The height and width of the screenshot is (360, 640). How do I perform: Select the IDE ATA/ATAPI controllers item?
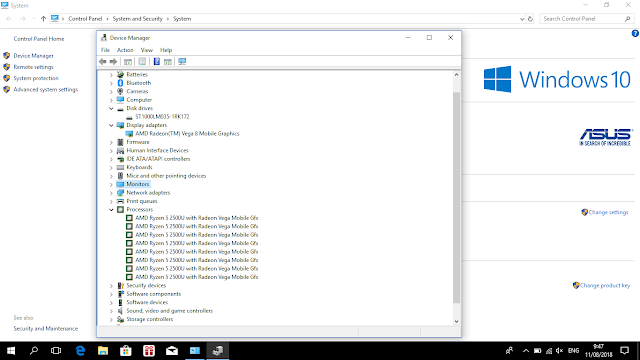pos(158,159)
